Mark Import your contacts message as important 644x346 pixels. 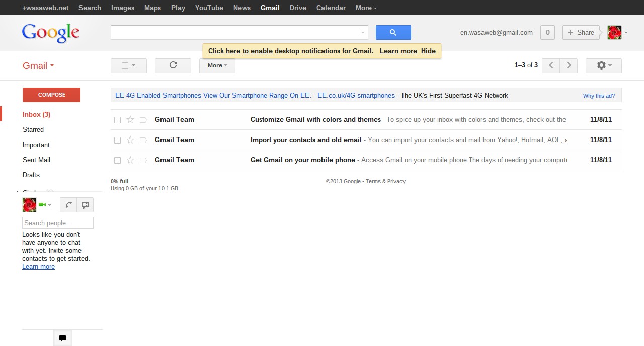143,140
